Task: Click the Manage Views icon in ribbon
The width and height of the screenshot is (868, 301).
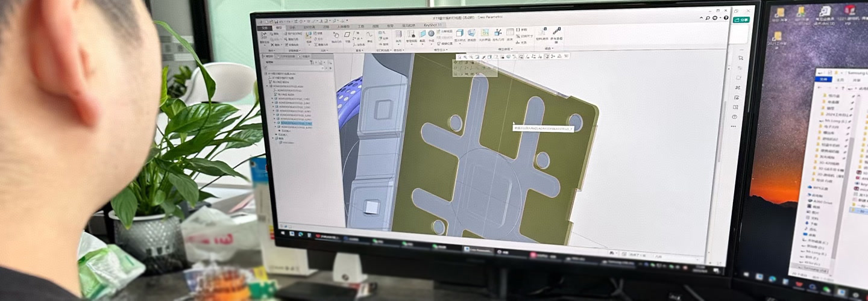Action: [x=412, y=36]
